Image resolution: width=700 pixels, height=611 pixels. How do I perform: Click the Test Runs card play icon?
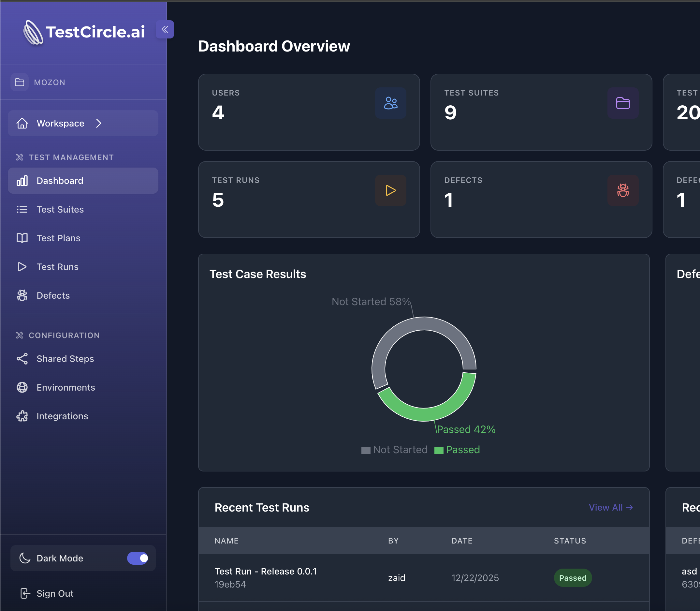[390, 190]
